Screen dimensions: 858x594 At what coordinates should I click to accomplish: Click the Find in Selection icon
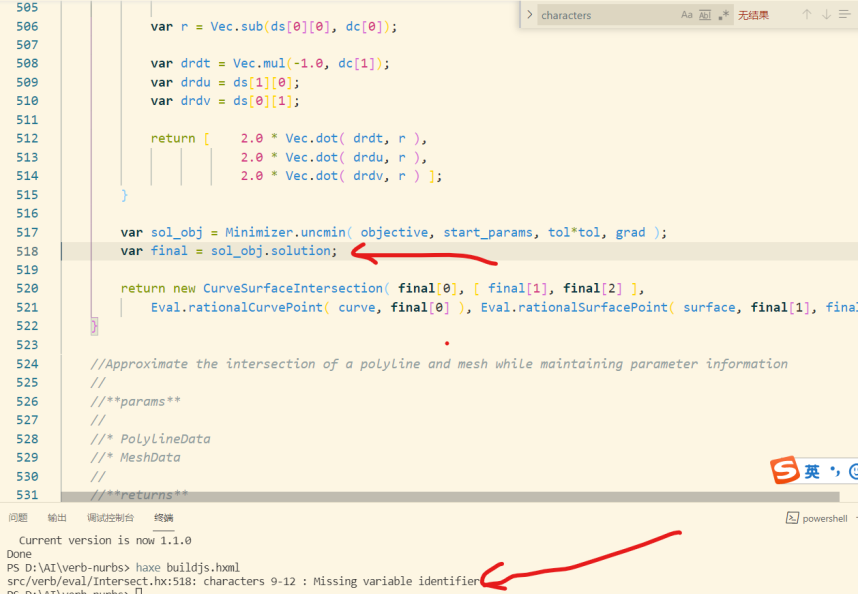pos(844,14)
